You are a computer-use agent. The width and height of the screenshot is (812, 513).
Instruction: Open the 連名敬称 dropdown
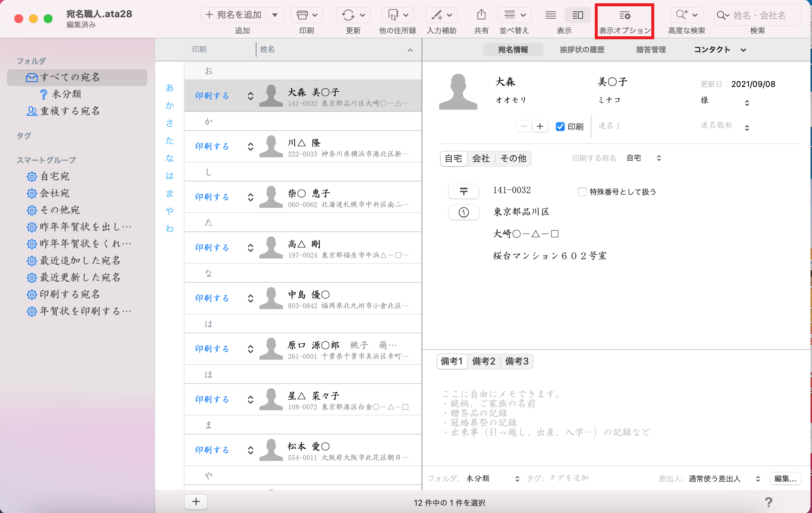747,128
